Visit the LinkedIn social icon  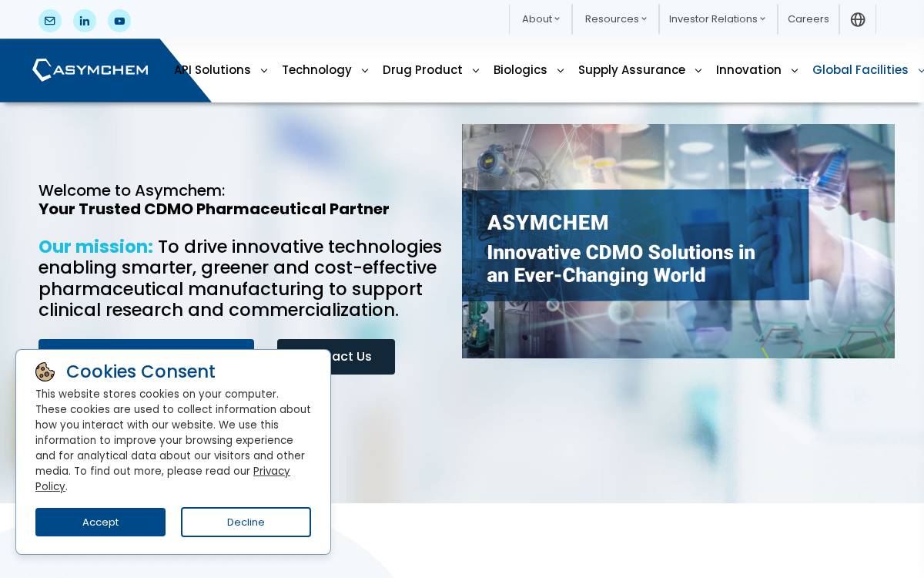(x=85, y=21)
